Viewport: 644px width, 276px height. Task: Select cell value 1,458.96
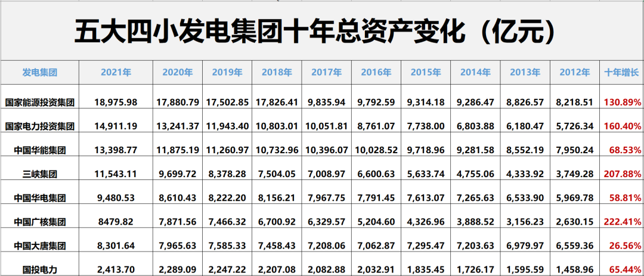point(575,269)
